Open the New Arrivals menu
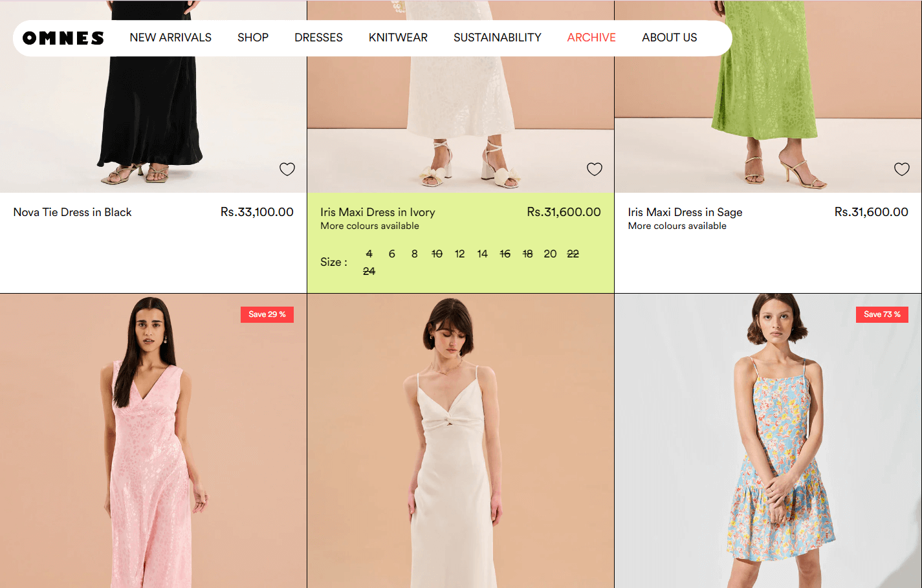This screenshot has height=588, width=922. point(170,38)
